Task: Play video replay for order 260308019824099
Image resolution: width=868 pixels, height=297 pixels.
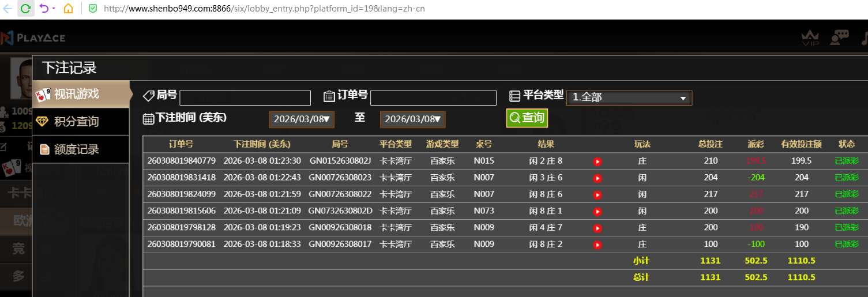Action: (x=598, y=195)
